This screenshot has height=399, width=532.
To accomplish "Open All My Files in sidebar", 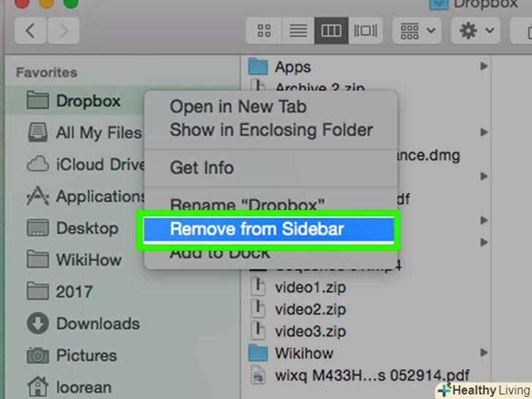I will pyautogui.click(x=84, y=133).
